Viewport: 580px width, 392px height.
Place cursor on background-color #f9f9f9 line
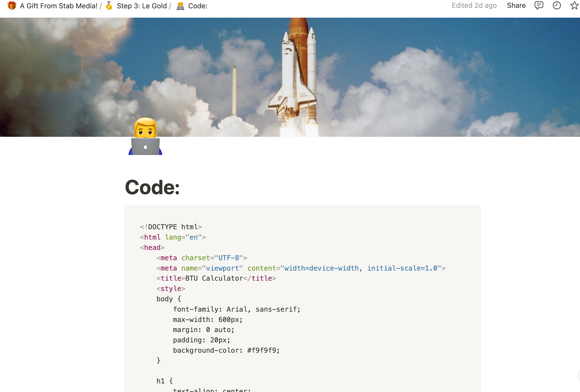[226, 350]
